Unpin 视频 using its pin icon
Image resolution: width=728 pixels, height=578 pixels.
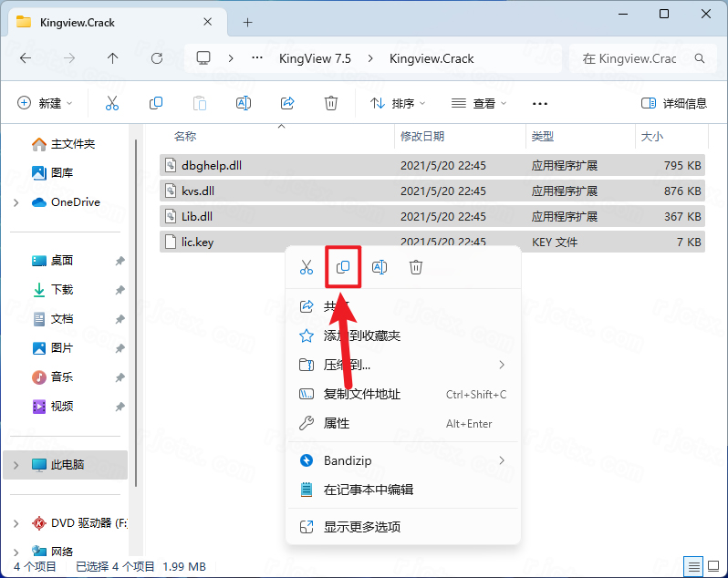120,407
